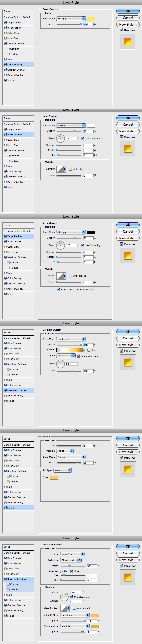Screen dimensions: 142x644
Task: Toggle Preview checkbox in Color Overlay dialog
Action: (x=122, y=30)
